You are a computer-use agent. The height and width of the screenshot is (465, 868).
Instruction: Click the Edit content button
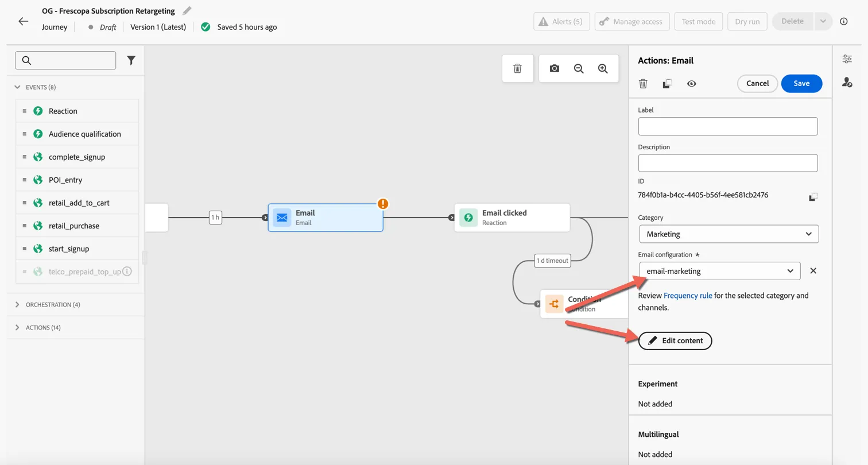(x=675, y=340)
